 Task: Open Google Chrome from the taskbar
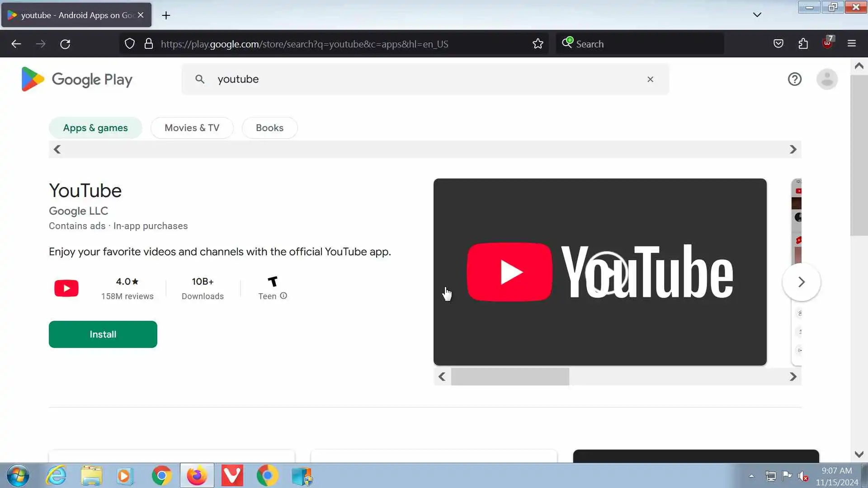161,476
